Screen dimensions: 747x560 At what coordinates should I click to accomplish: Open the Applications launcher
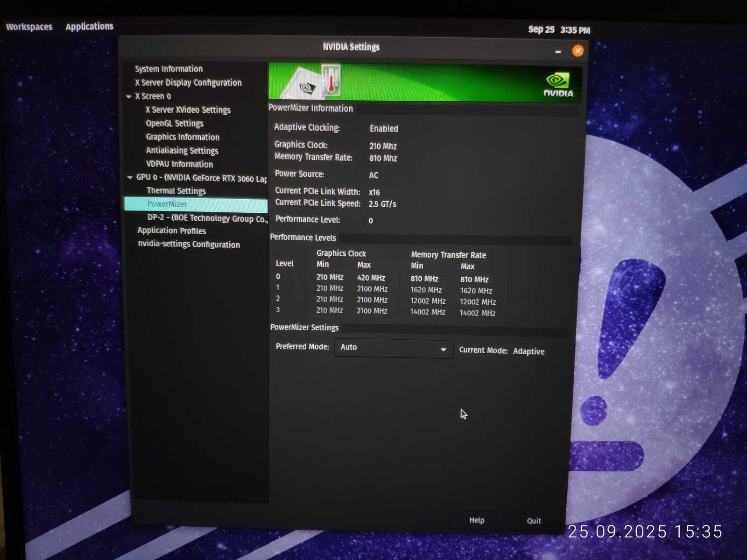(x=89, y=27)
